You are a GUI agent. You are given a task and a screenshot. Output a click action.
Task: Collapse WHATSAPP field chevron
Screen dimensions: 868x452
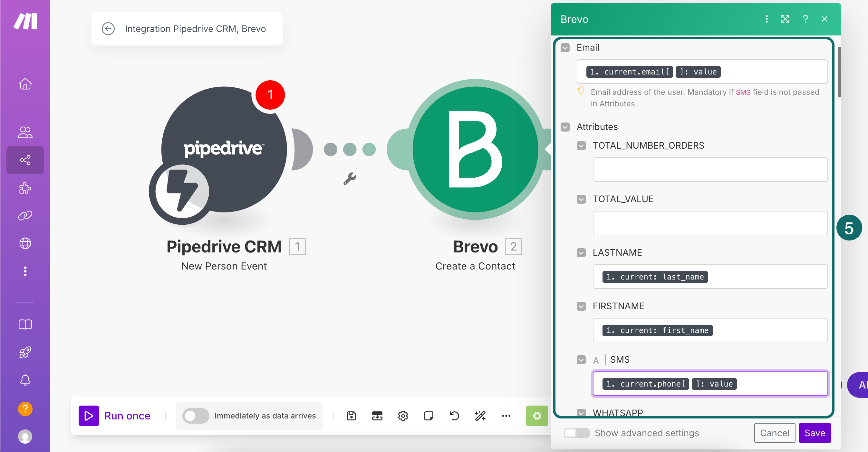coord(581,412)
